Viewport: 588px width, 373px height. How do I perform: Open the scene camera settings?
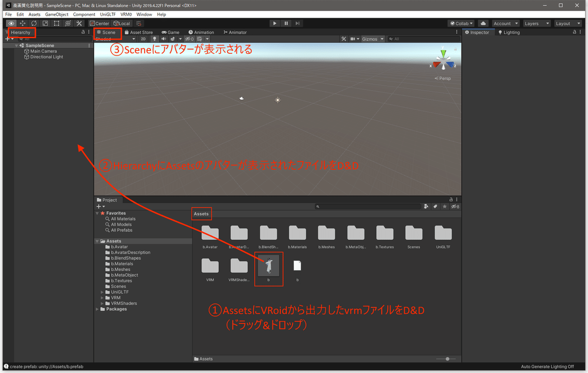(354, 39)
